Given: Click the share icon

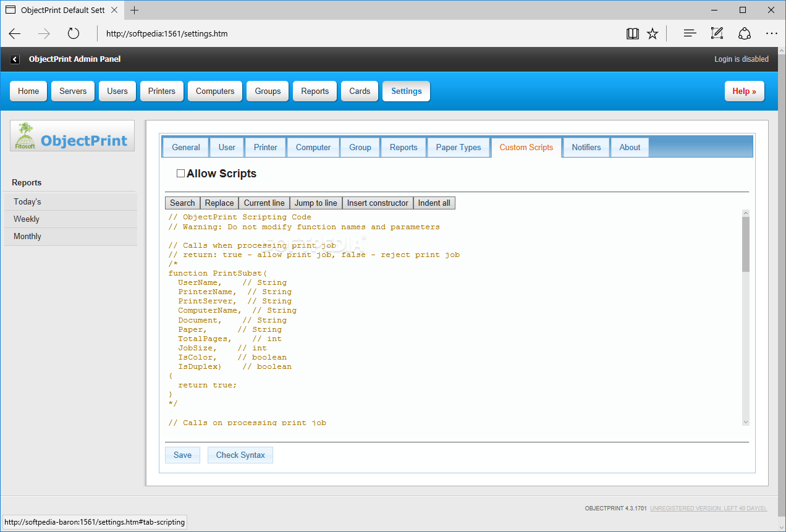Looking at the screenshot, I should [x=745, y=33].
